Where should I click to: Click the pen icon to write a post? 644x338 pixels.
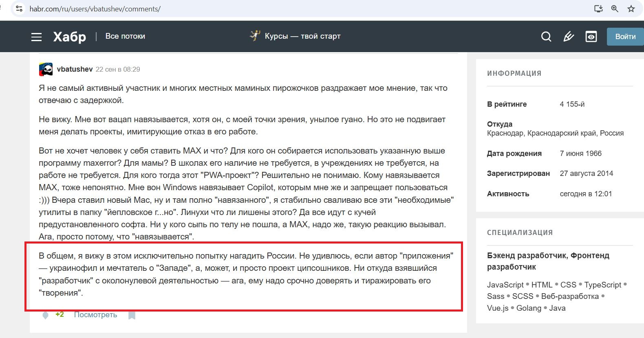[569, 37]
